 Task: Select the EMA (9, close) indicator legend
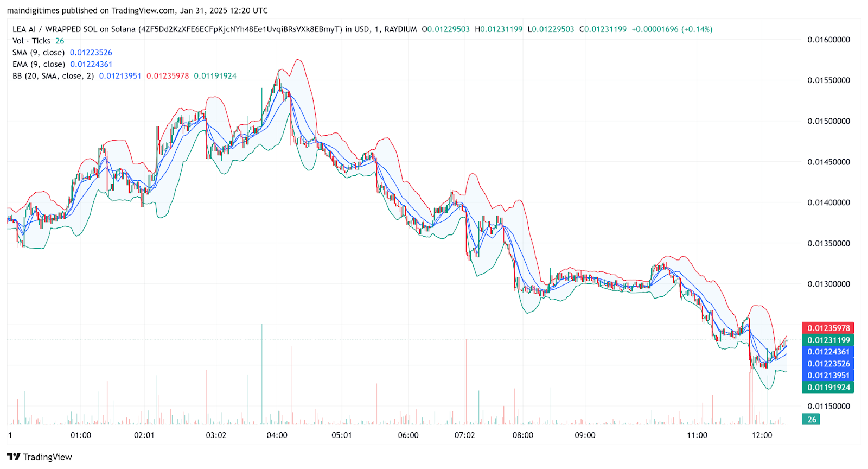pyautogui.click(x=39, y=64)
